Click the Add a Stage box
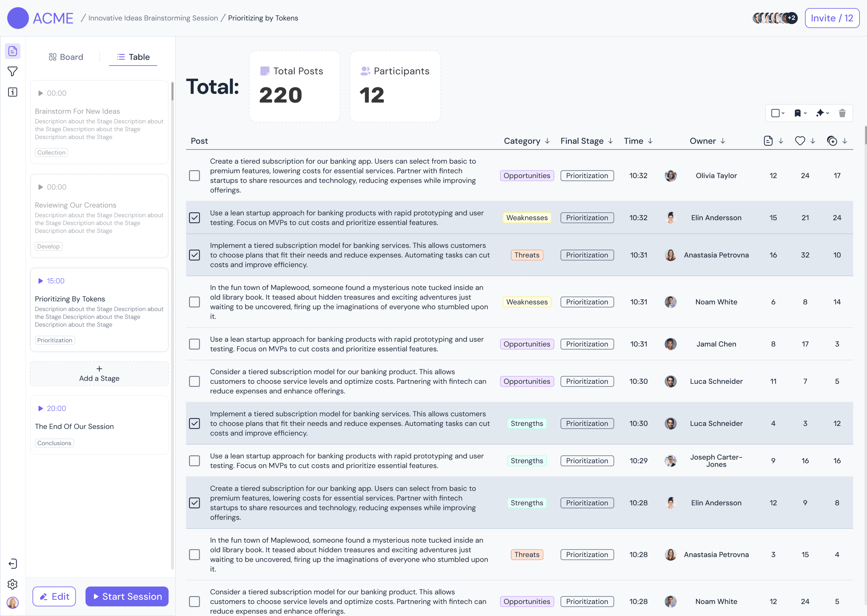 coord(99,374)
